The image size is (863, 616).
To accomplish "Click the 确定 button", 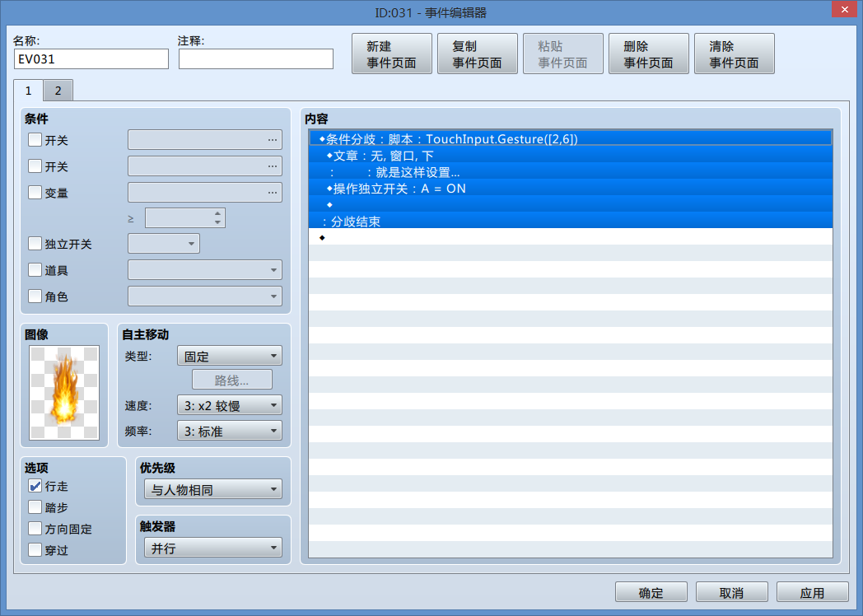I will 651,592.
